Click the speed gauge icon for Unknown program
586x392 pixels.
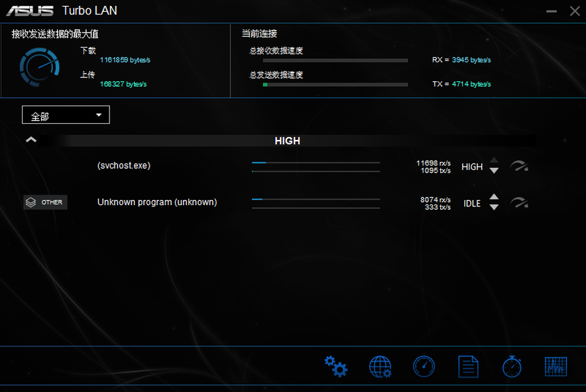(519, 203)
